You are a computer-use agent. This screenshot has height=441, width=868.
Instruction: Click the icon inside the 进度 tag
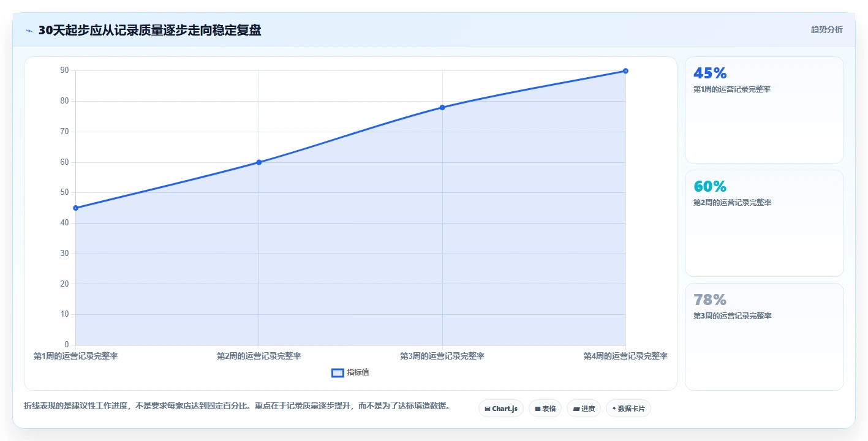click(576, 409)
